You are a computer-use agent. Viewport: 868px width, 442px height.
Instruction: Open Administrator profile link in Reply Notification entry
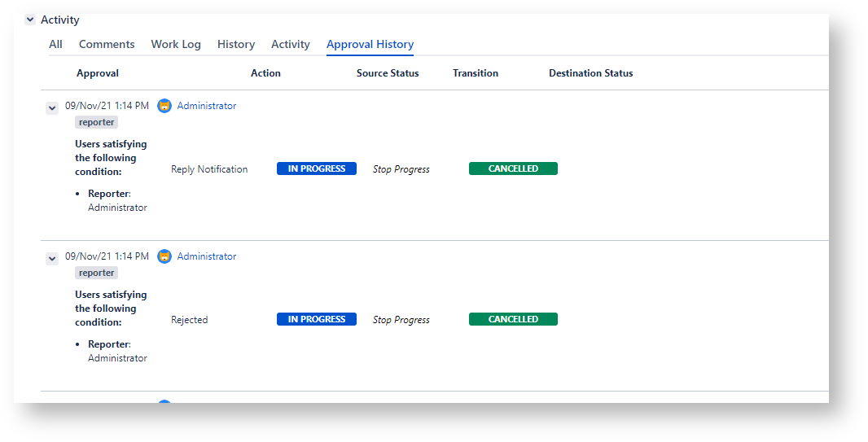tap(207, 106)
